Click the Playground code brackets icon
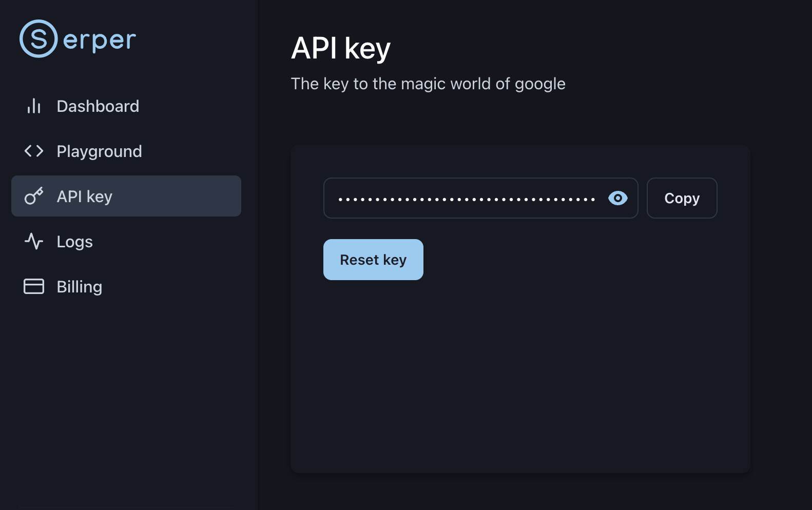The height and width of the screenshot is (510, 812). click(34, 151)
